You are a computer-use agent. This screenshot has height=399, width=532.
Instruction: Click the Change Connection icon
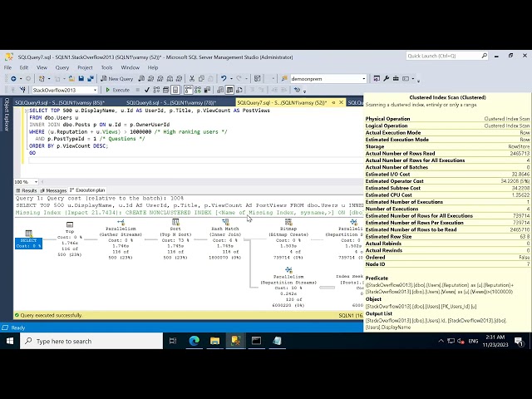[x=22, y=90]
